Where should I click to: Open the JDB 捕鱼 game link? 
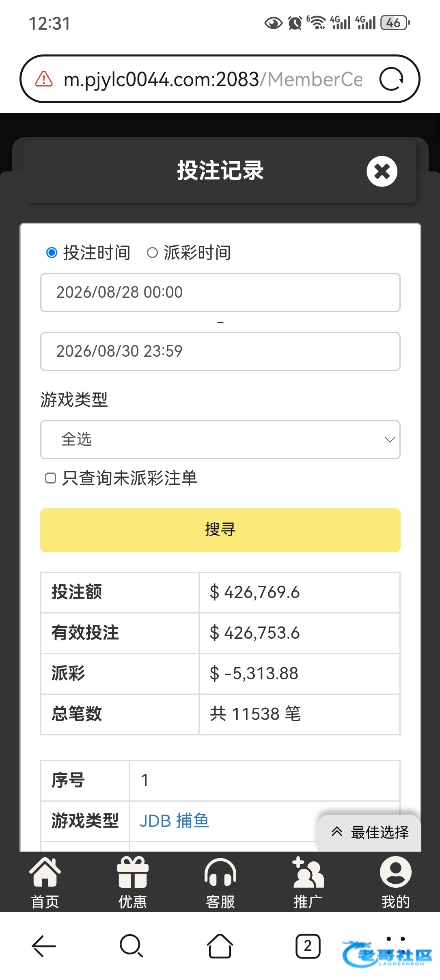(x=174, y=821)
